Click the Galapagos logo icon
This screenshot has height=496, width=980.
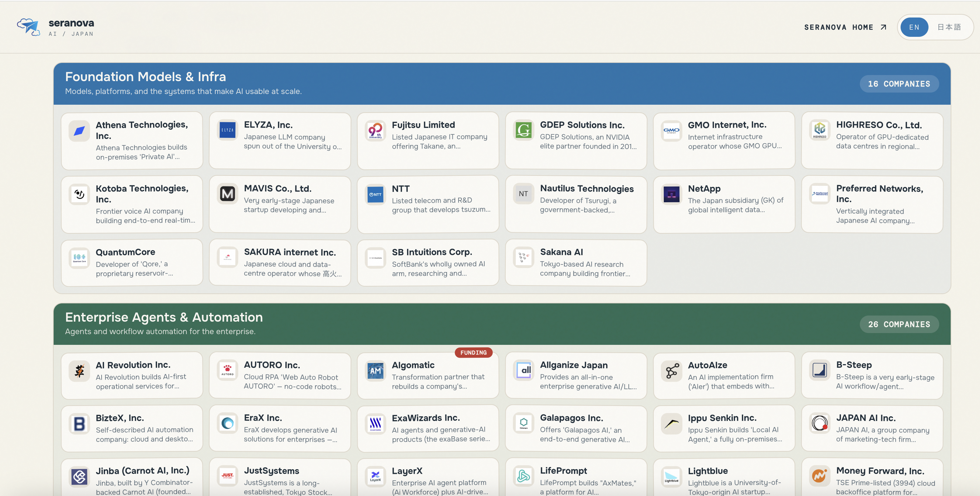(524, 423)
